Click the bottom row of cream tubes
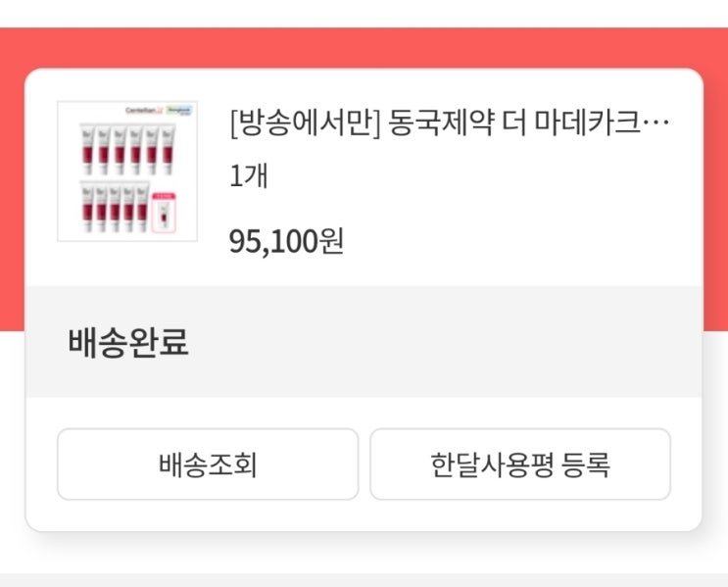The width and height of the screenshot is (728, 587). (x=116, y=206)
